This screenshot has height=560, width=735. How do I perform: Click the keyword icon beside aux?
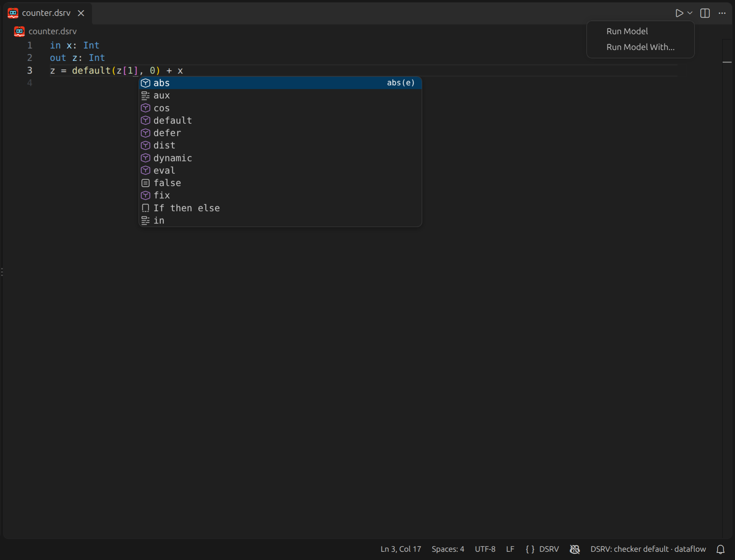[x=145, y=96]
